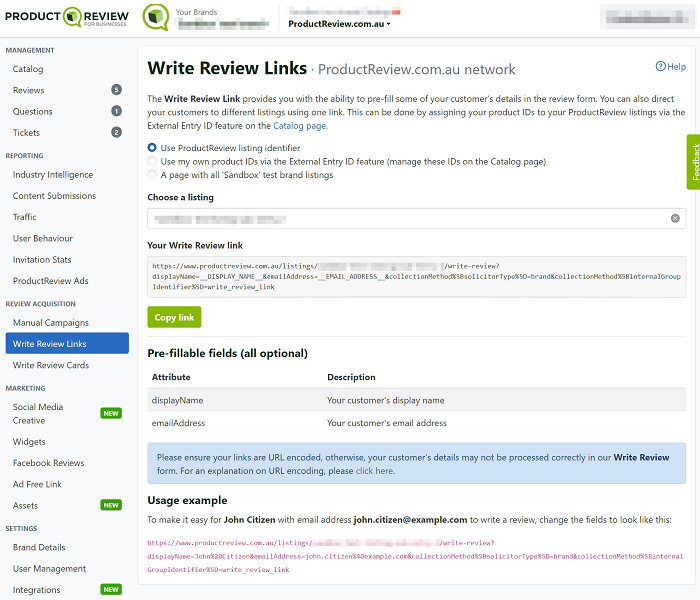Open Social Media Creative
Screen dimensions: 700x600
[x=38, y=414]
